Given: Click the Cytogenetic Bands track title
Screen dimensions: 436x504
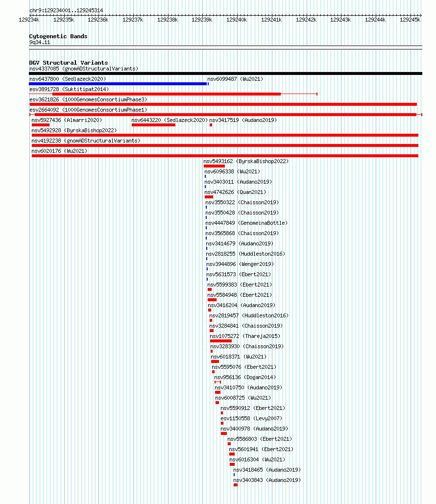Looking at the screenshot, I should (58, 36).
